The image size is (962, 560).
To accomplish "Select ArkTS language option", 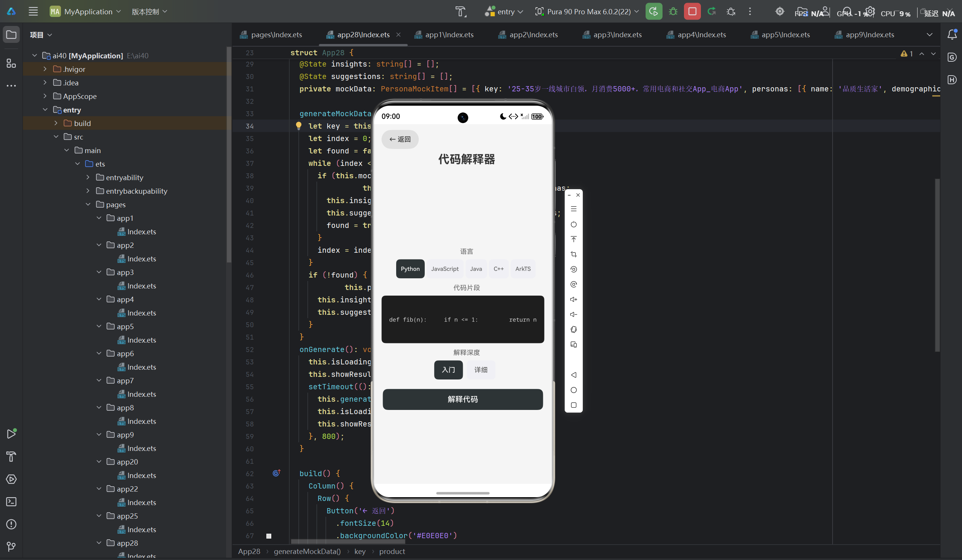I will click(523, 269).
